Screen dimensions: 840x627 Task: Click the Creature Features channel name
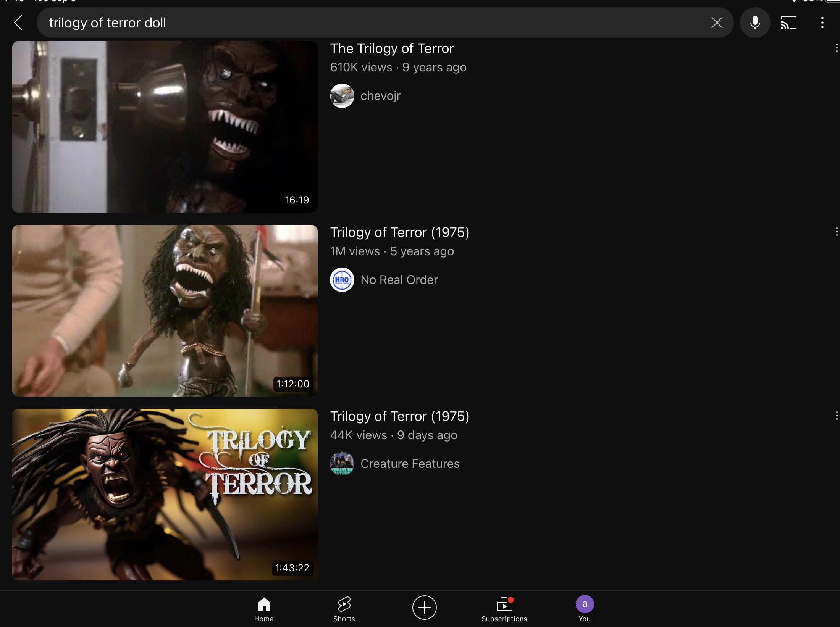click(x=410, y=464)
